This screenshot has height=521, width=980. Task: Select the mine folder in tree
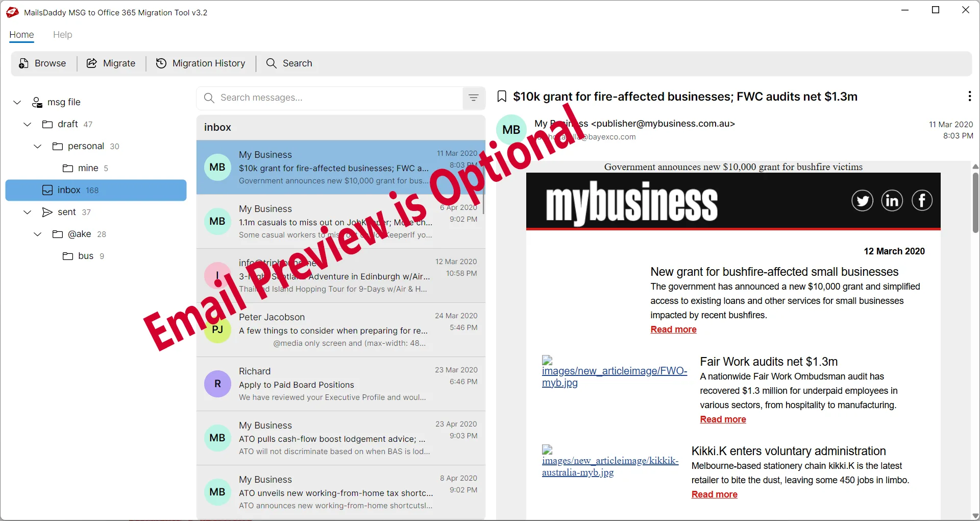[x=88, y=168]
